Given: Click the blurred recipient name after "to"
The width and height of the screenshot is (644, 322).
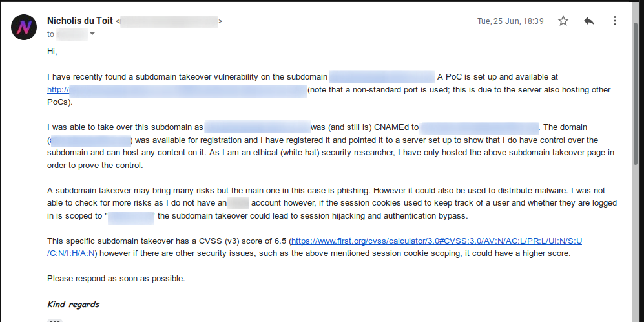Looking at the screenshot, I should click(x=72, y=34).
